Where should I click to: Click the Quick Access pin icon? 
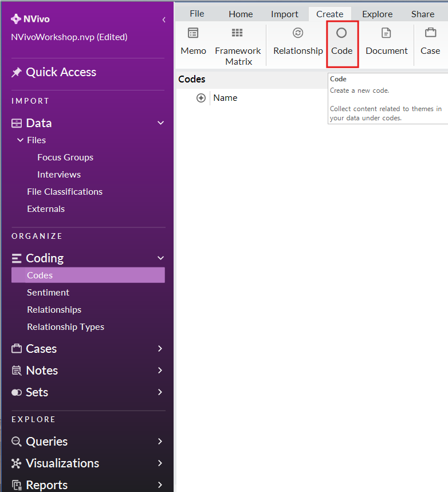[x=16, y=73]
